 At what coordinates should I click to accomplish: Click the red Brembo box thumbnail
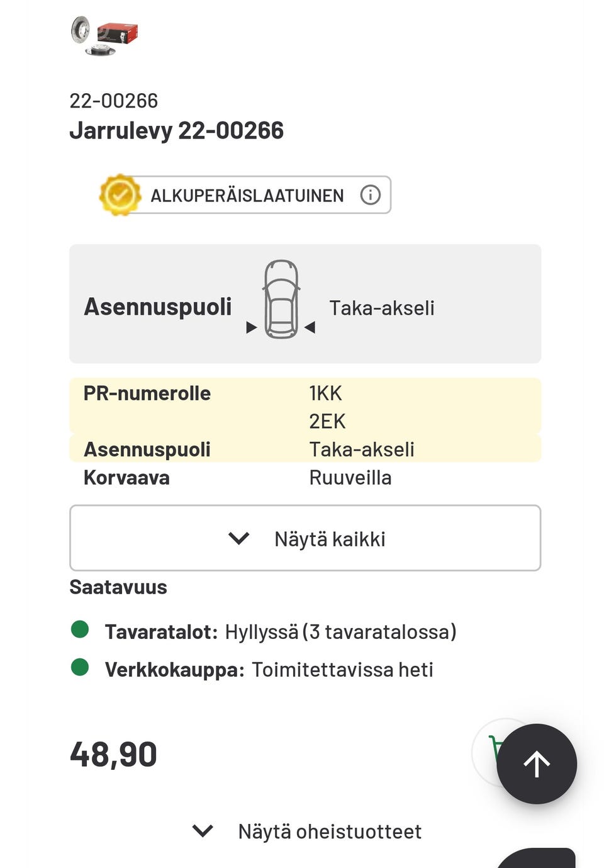116,33
